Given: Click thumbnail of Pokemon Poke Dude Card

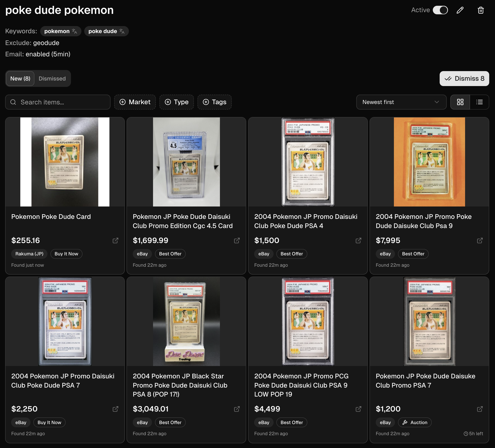Looking at the screenshot, I should tap(65, 162).
